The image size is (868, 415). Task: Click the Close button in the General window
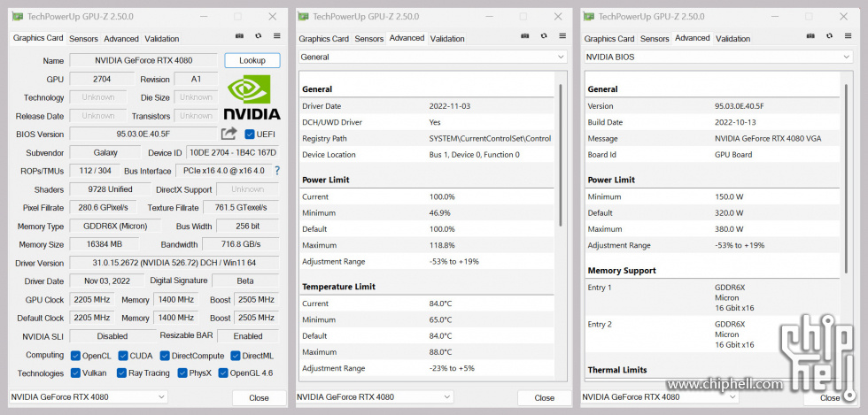click(x=545, y=398)
